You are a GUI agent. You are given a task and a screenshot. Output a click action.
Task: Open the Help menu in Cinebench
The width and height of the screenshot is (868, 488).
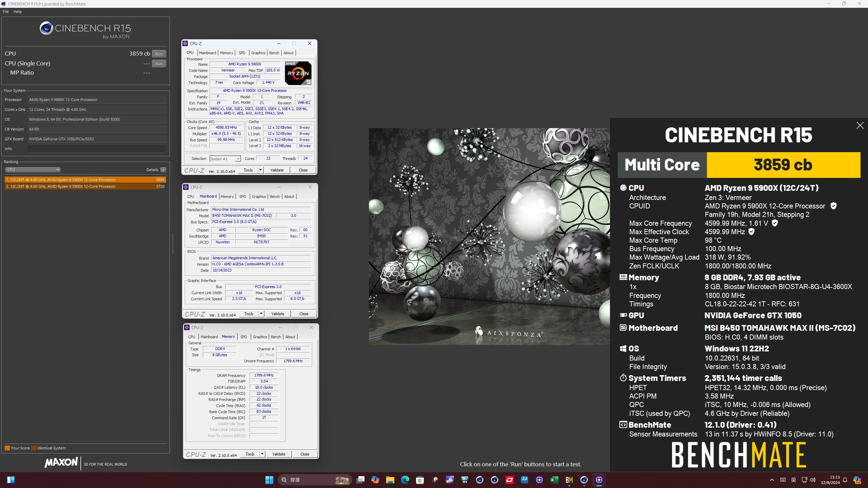tap(18, 12)
